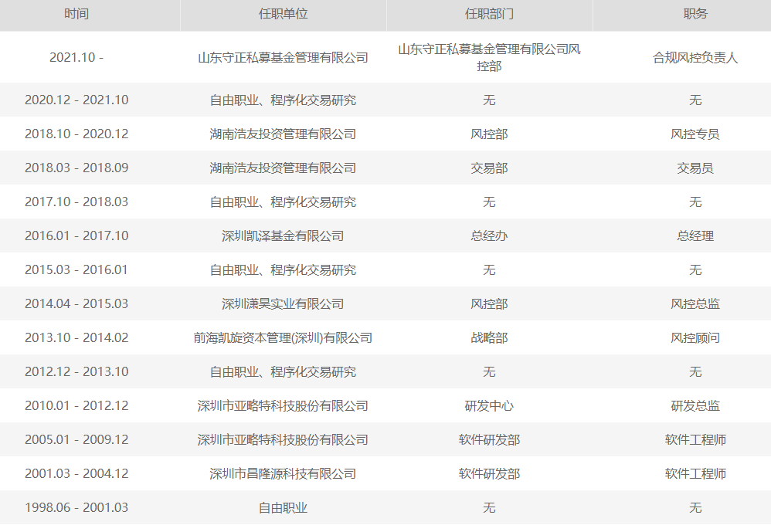Select 自由职业、程序化交易研究 in the 2017.10 row
771x532 pixels.
tap(283, 202)
